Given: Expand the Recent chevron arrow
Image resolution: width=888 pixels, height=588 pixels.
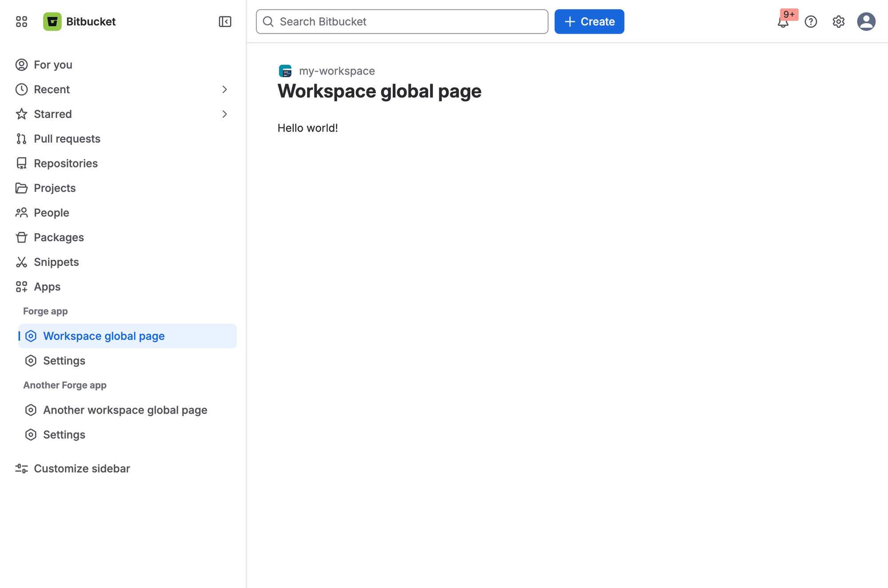Looking at the screenshot, I should (224, 89).
